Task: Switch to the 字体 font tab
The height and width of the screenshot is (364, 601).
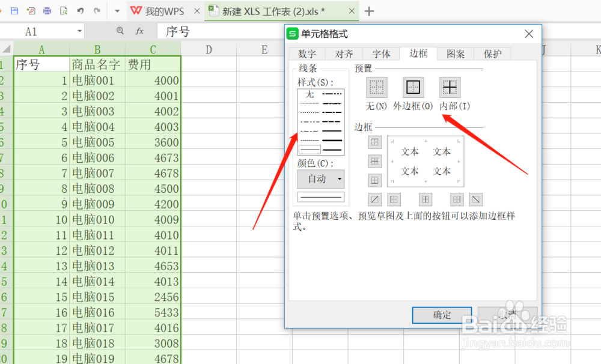Action: click(381, 53)
